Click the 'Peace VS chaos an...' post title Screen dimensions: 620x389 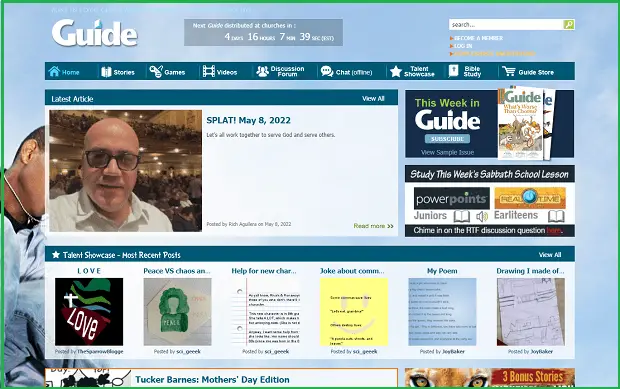point(177,271)
